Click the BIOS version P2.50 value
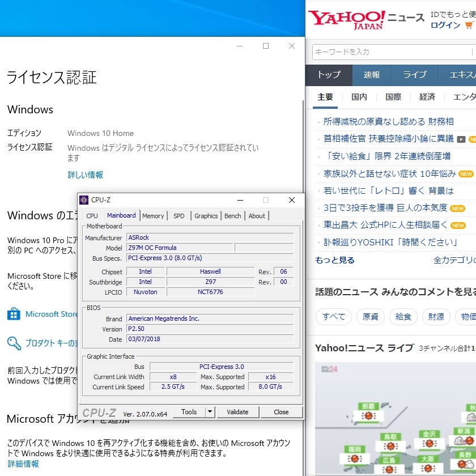Image resolution: width=476 pixels, height=476 pixels. [x=210, y=329]
